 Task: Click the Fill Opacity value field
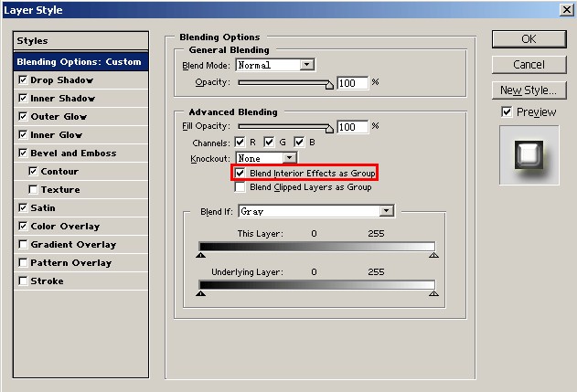pyautogui.click(x=352, y=127)
